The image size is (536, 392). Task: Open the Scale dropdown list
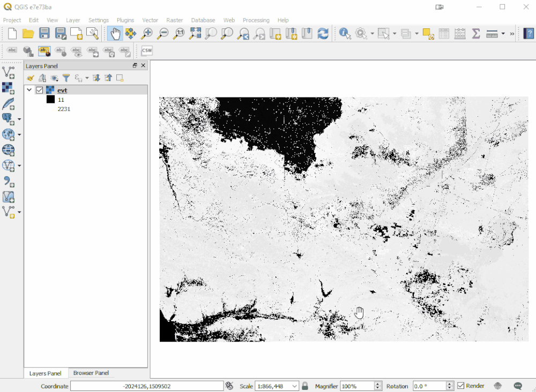[x=294, y=386]
